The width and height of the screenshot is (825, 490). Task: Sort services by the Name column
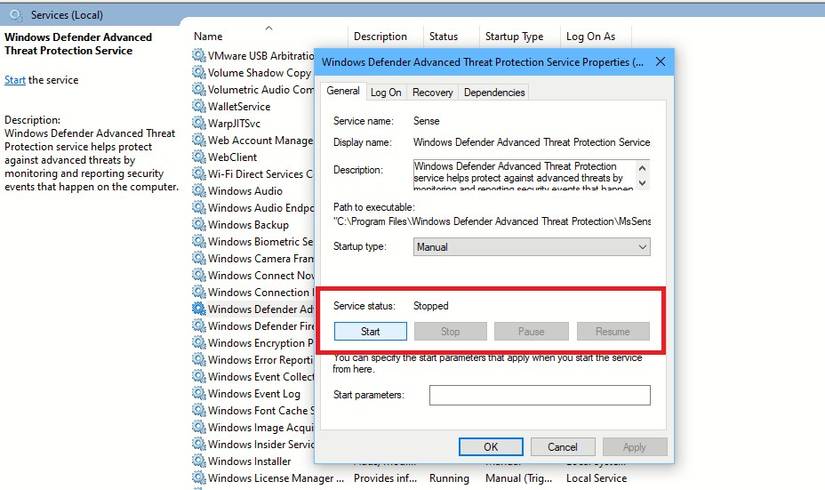tap(208, 36)
